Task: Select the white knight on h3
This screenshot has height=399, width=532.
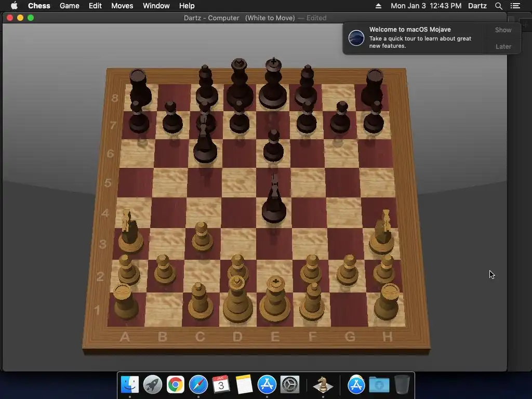Action: 382,233
